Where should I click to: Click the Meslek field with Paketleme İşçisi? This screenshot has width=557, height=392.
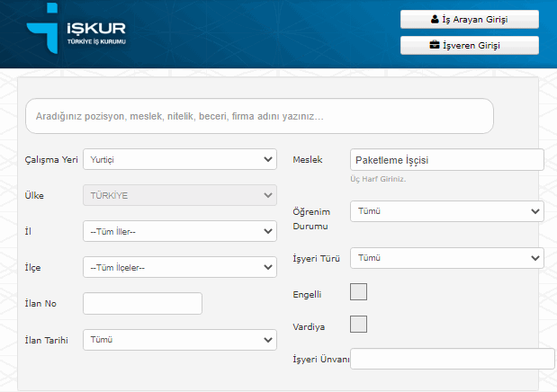pos(446,159)
